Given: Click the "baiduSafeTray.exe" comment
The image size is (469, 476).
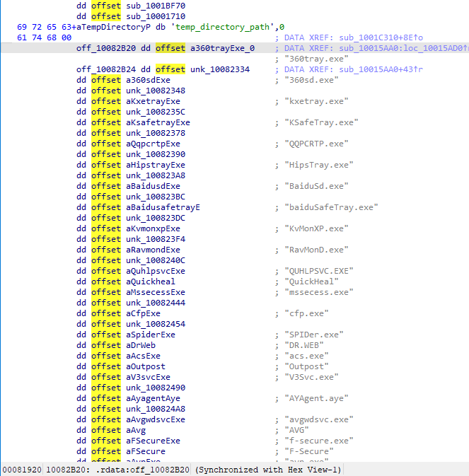Looking at the screenshot, I should coord(331,208).
